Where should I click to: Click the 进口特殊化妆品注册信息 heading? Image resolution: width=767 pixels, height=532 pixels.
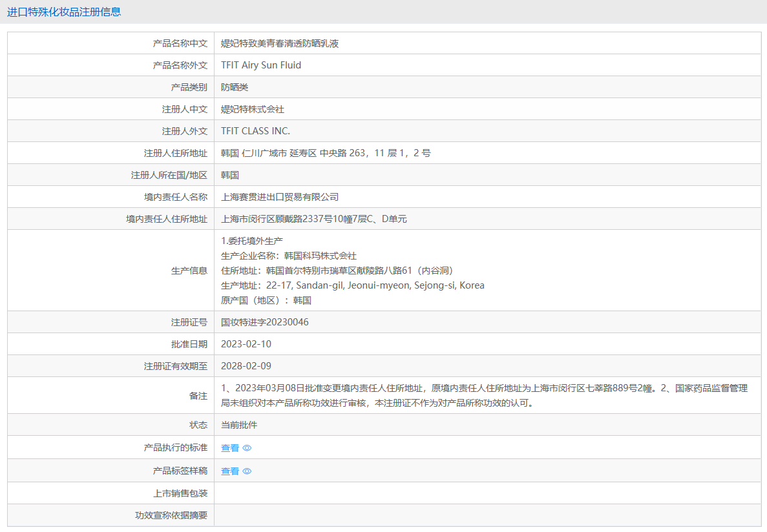[x=64, y=12]
